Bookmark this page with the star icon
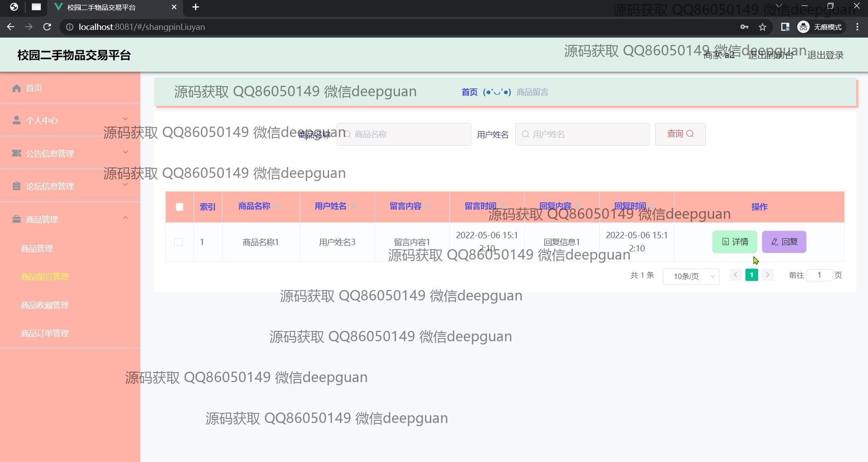868x462 pixels. pos(763,27)
